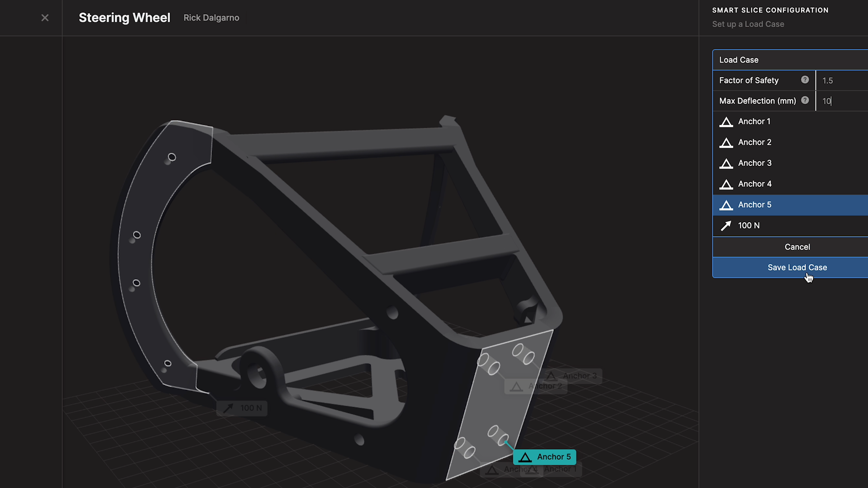Close the Steering Wheel editor
Viewport: 868px width, 488px height.
click(x=45, y=18)
